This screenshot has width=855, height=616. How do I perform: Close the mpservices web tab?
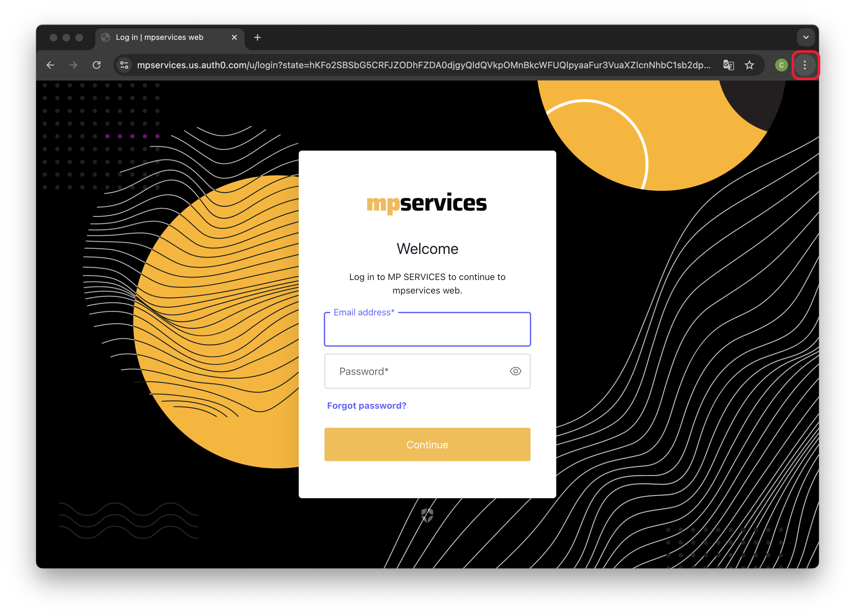(234, 37)
